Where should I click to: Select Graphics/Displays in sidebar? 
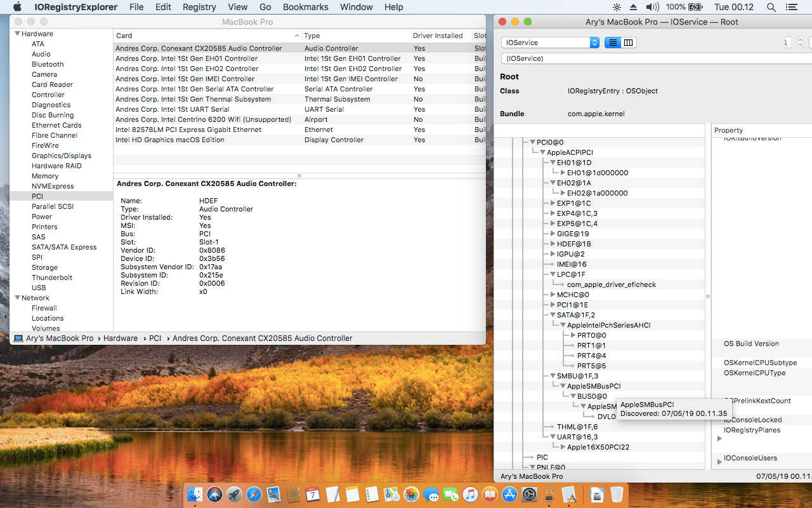pyautogui.click(x=62, y=156)
